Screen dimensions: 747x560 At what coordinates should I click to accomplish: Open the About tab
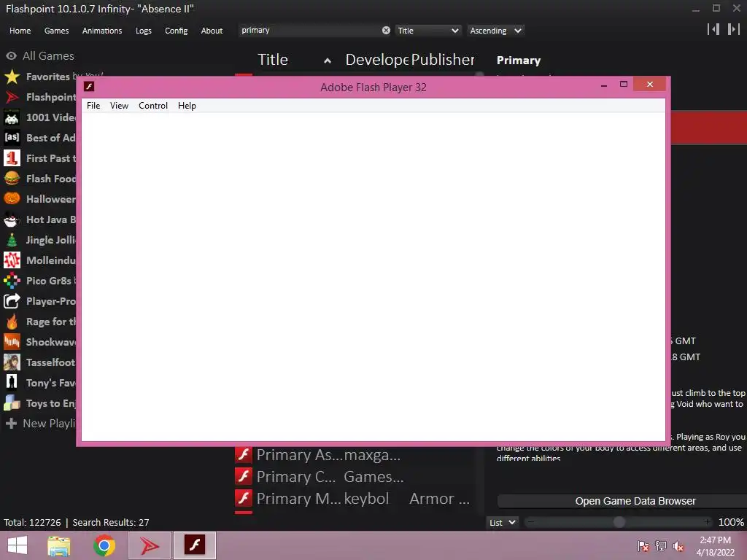coord(212,31)
